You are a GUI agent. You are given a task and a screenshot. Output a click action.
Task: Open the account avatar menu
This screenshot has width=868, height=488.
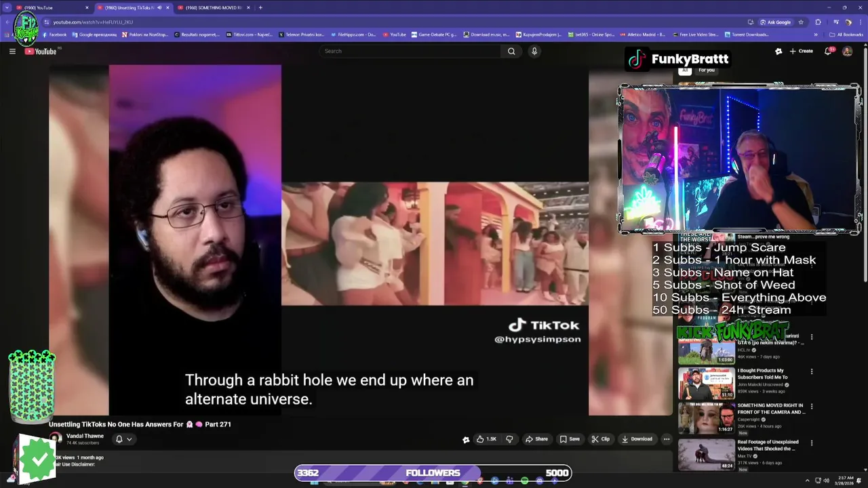pyautogui.click(x=847, y=52)
